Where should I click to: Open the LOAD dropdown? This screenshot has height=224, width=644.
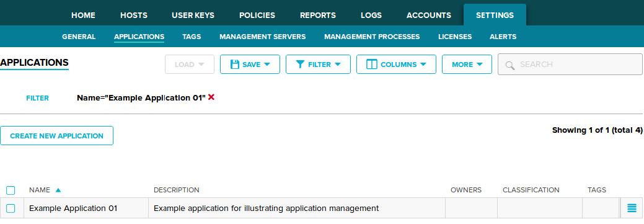click(190, 65)
